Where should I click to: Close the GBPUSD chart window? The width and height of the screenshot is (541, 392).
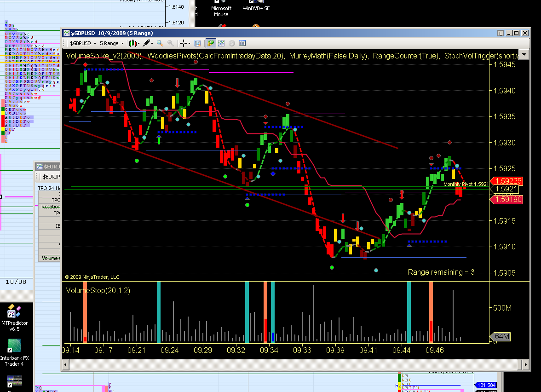coord(525,33)
